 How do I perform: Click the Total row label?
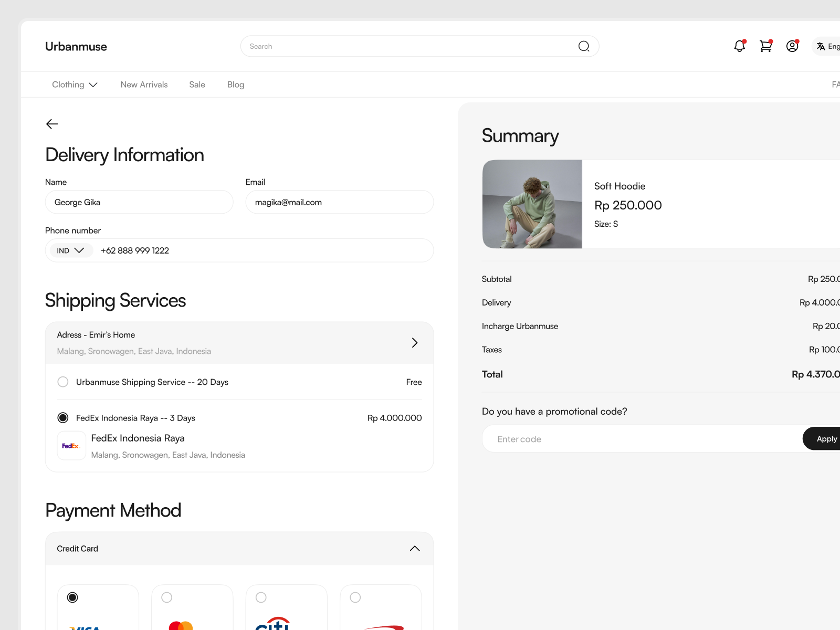click(492, 374)
